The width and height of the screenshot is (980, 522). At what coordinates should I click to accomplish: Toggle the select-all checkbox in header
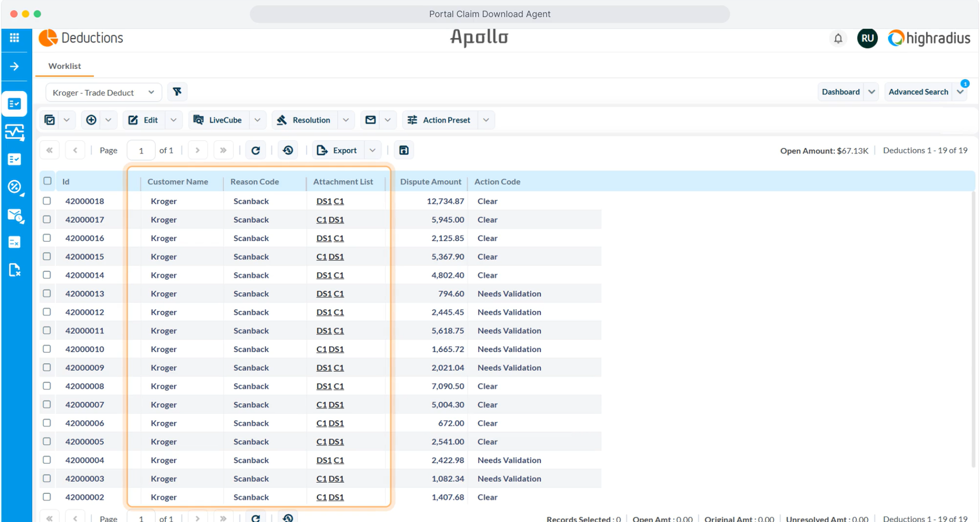point(47,181)
